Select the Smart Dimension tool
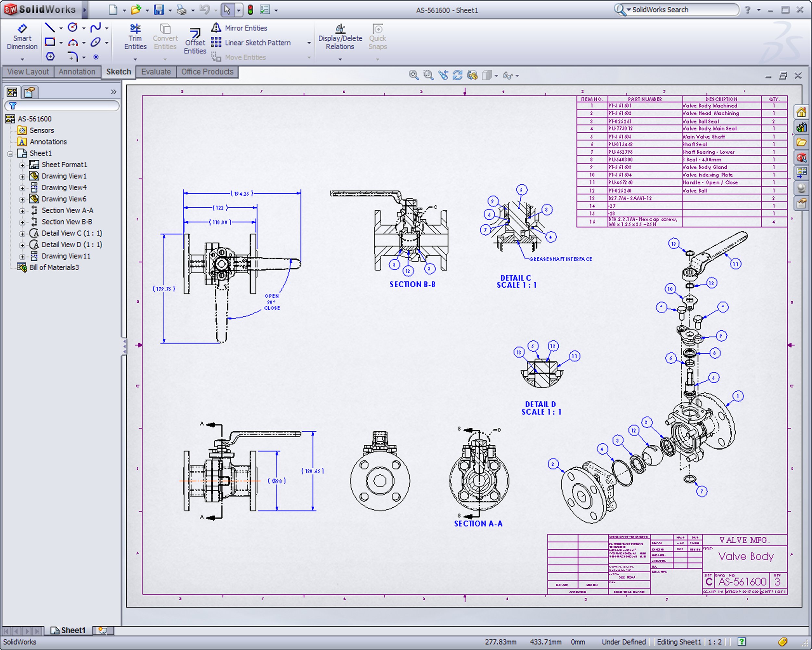 (22, 37)
